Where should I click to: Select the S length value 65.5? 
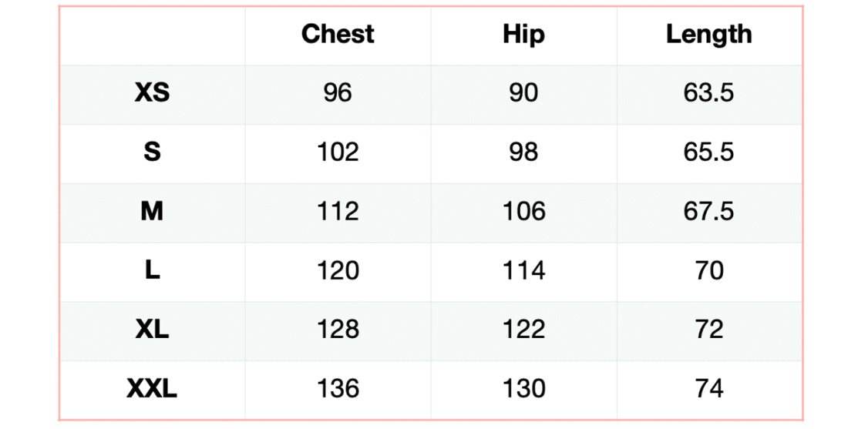tap(708, 152)
